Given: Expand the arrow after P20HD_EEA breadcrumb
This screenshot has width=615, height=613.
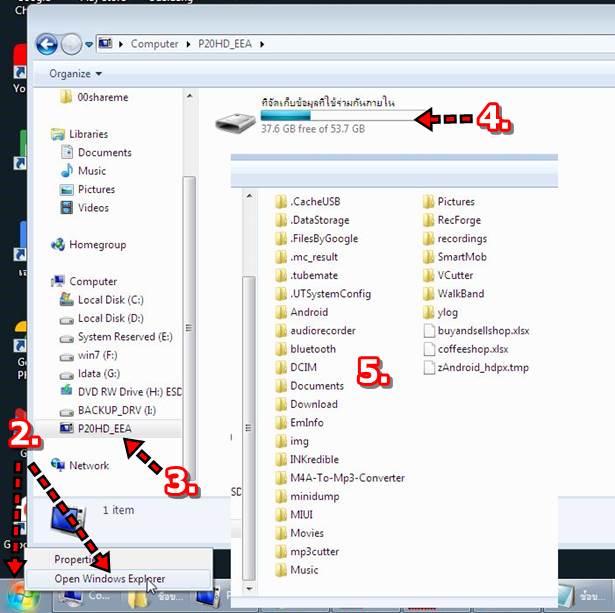Looking at the screenshot, I should tap(262, 44).
